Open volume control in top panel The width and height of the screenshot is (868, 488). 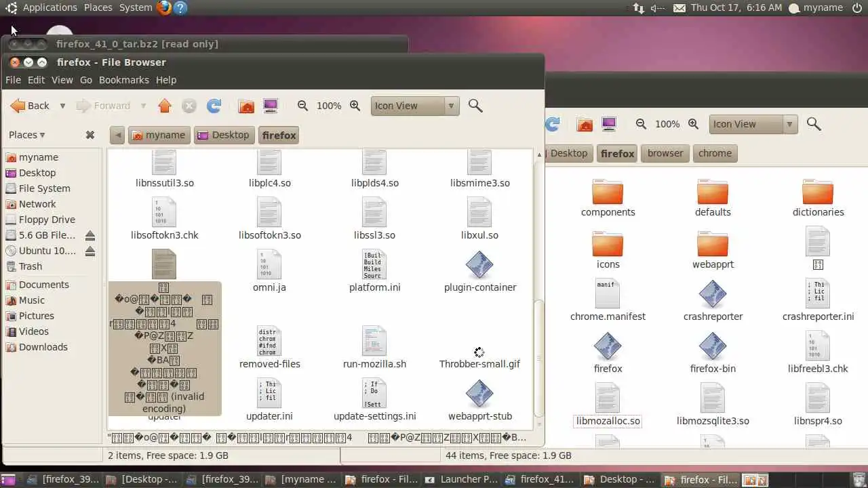[657, 8]
